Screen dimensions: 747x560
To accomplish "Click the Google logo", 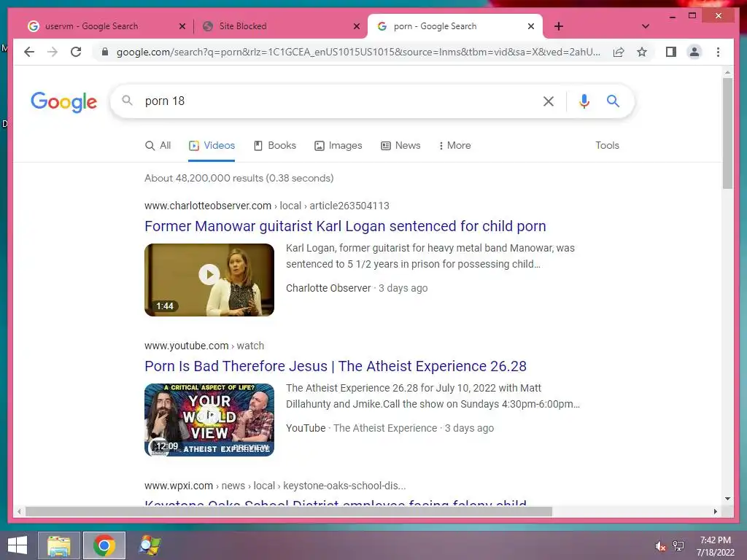I will [x=64, y=102].
